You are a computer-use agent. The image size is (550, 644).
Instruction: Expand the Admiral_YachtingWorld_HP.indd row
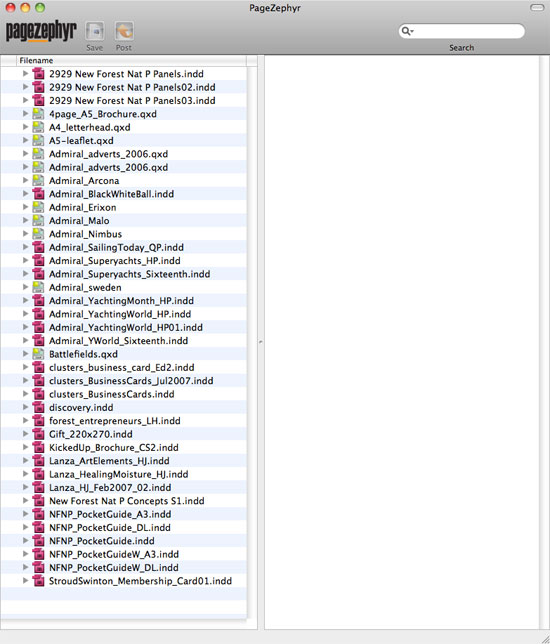[25, 314]
